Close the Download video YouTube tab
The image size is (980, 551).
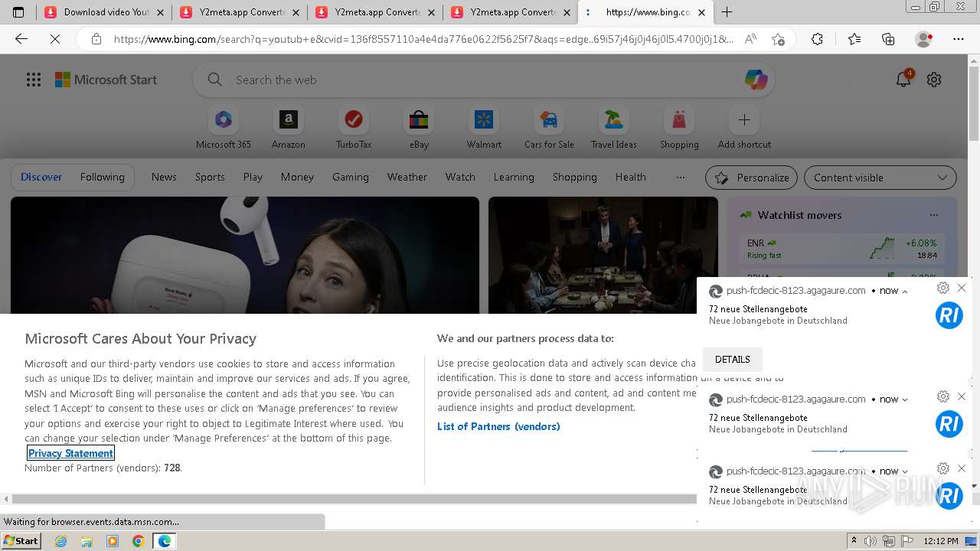(160, 12)
